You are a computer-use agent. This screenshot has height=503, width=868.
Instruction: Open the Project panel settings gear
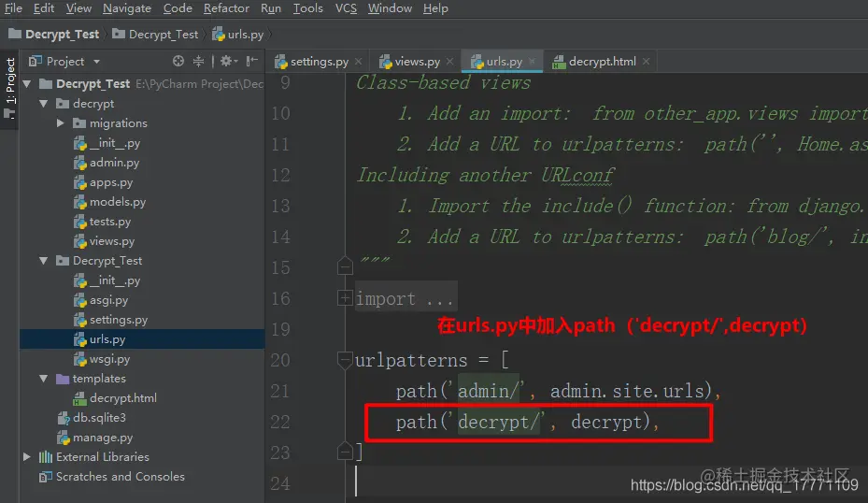click(228, 61)
